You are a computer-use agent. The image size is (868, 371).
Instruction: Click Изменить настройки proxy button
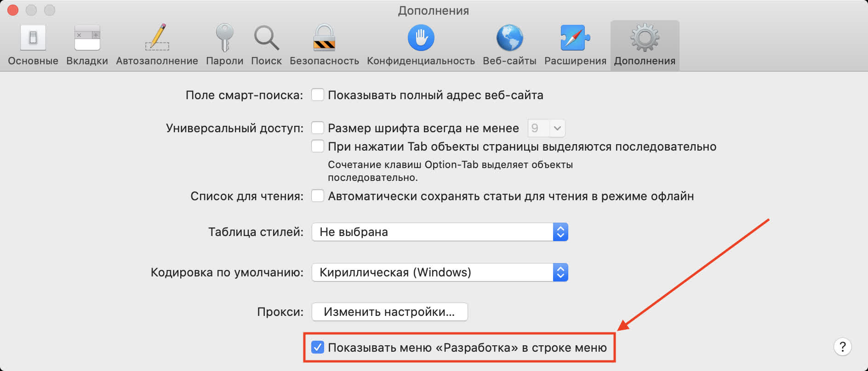389,312
